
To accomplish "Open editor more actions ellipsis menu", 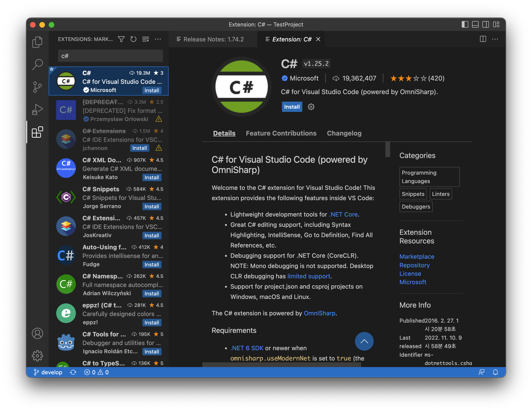I will click(495, 39).
